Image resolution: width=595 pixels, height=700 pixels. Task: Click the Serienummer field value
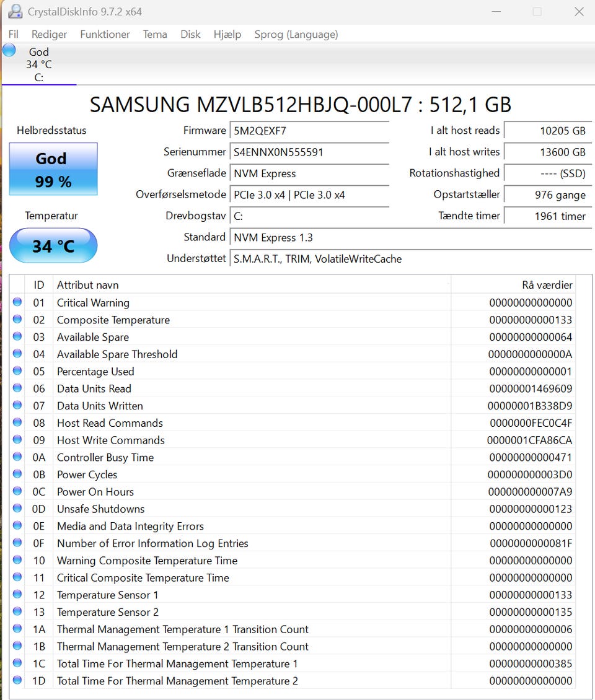pos(309,152)
